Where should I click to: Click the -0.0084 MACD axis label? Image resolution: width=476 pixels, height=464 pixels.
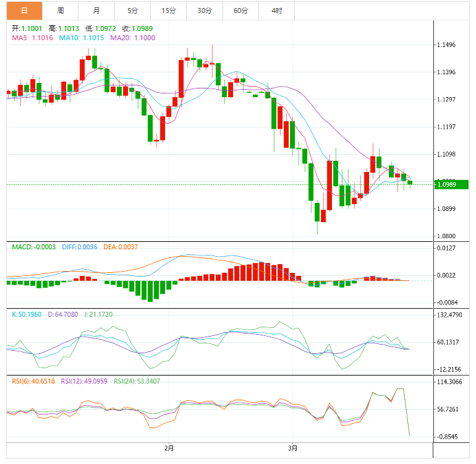[447, 303]
